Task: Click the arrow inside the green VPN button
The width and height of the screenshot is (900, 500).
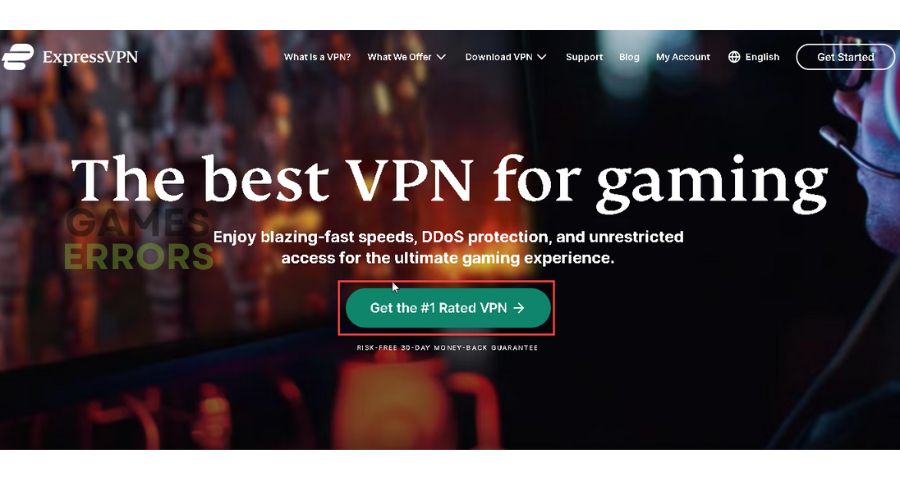Action: (x=519, y=308)
